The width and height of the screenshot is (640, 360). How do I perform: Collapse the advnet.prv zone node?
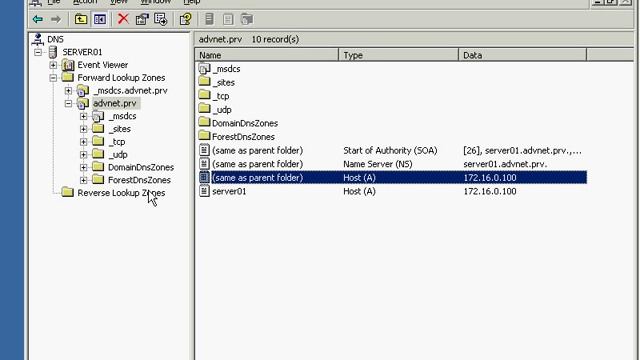click(68, 103)
